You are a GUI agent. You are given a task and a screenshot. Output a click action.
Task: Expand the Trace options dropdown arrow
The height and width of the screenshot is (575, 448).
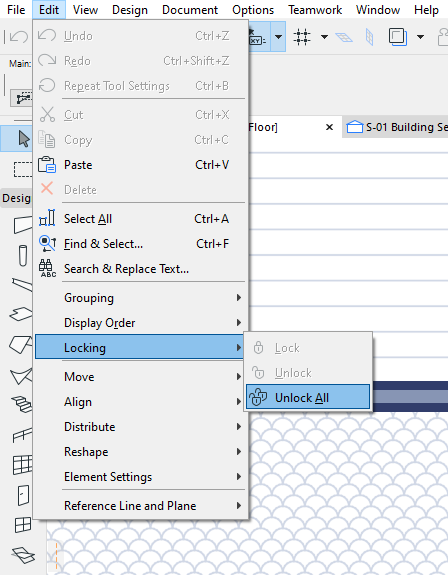point(421,37)
